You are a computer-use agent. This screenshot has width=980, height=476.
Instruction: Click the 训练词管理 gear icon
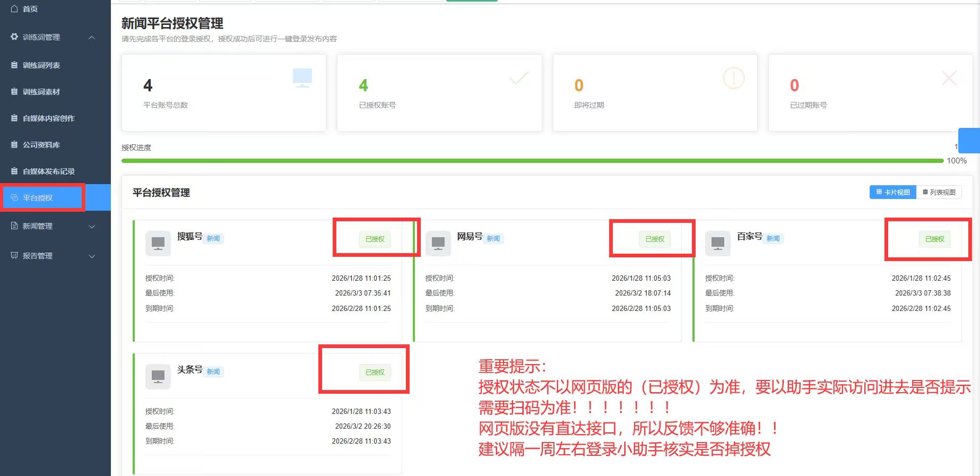[x=14, y=37]
